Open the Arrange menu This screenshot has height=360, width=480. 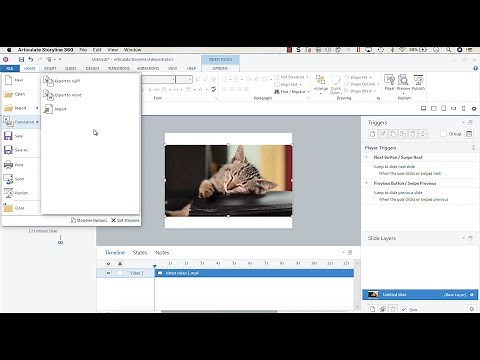[x=321, y=84]
